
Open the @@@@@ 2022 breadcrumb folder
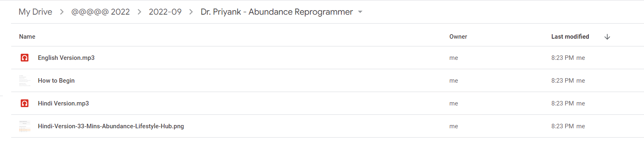(x=100, y=12)
